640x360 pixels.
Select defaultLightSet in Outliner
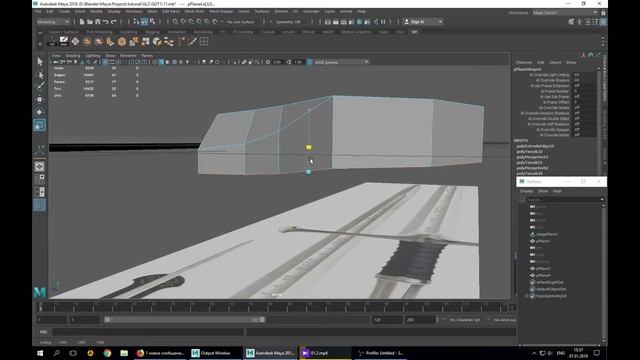550,282
